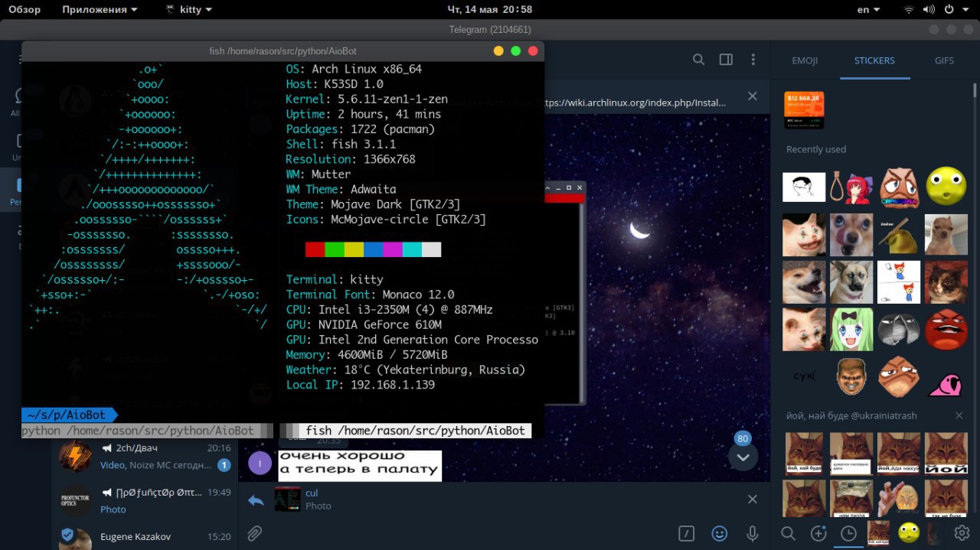Send the cat 'йой' sticker

click(946, 454)
